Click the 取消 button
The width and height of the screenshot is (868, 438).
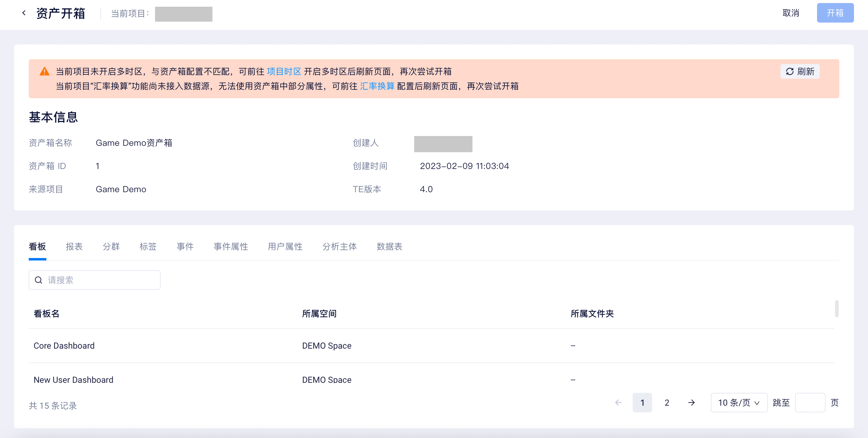tap(791, 13)
